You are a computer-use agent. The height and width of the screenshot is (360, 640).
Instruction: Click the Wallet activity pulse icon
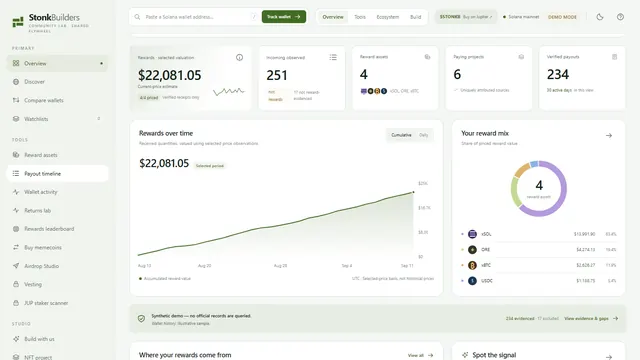click(x=16, y=192)
